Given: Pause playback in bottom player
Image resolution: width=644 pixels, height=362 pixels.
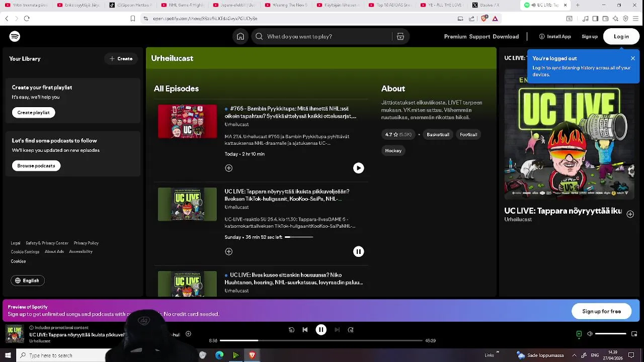Looking at the screenshot, I should pos(321,330).
